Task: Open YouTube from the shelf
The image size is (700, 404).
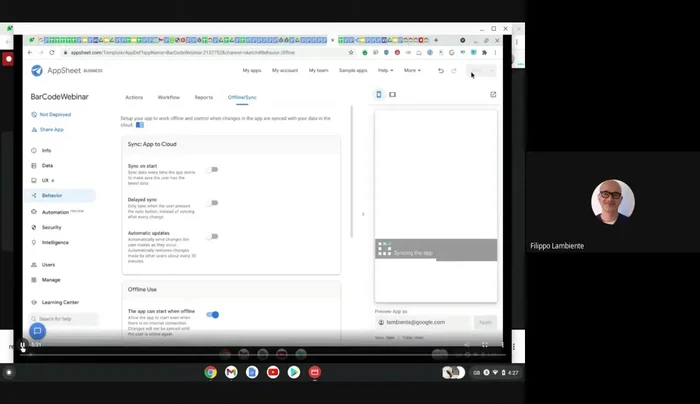Action: click(273, 372)
